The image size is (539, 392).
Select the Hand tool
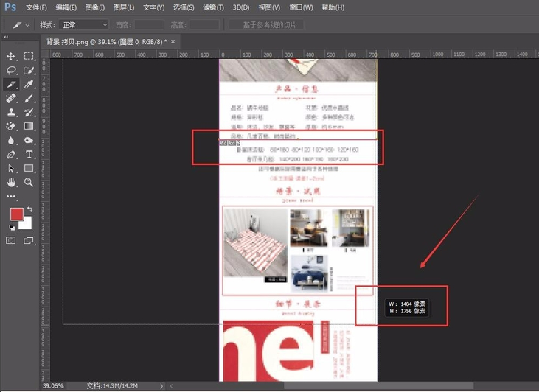click(x=11, y=182)
